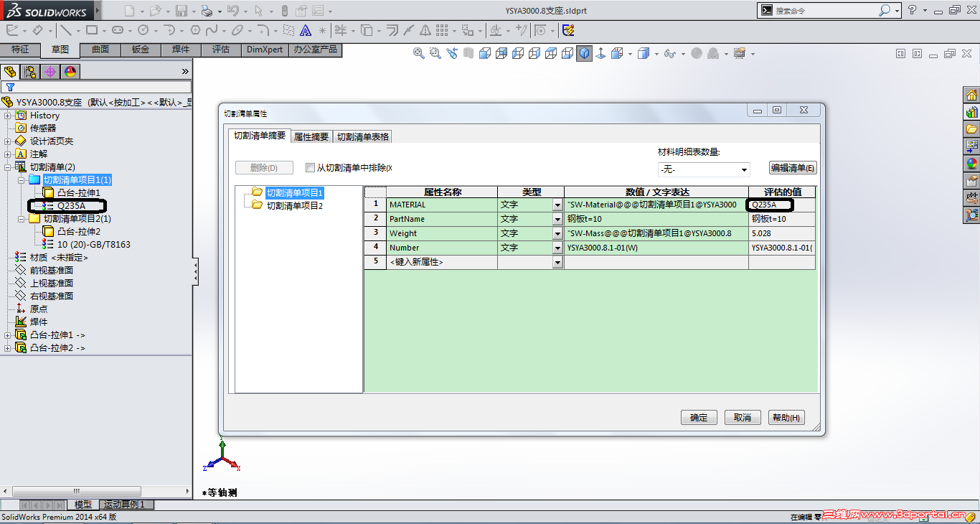Open the FeatureManager design tree tab
Image resolution: width=980 pixels, height=524 pixels.
10,71
